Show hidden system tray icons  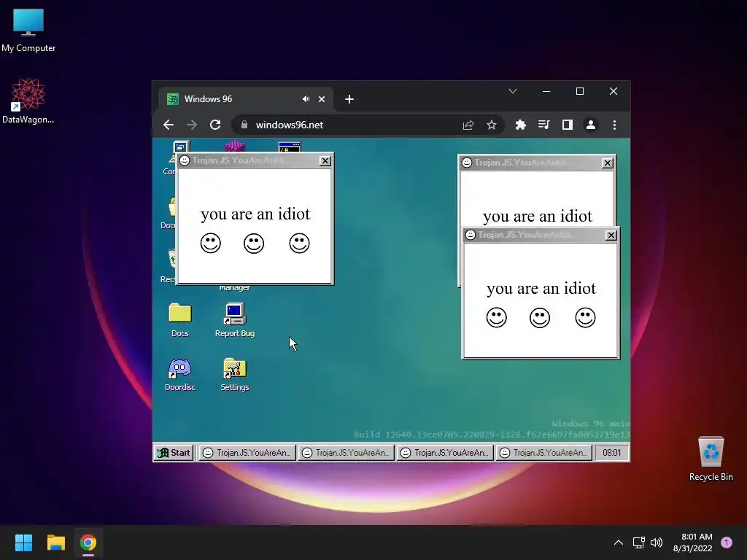coord(619,542)
